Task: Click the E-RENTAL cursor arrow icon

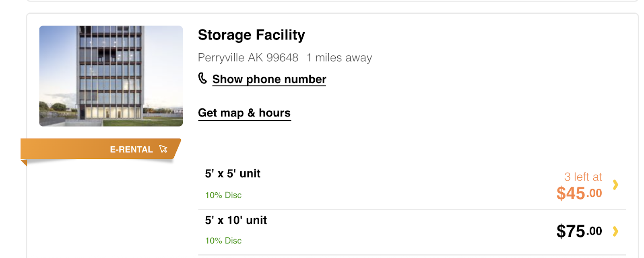Action: tap(163, 149)
